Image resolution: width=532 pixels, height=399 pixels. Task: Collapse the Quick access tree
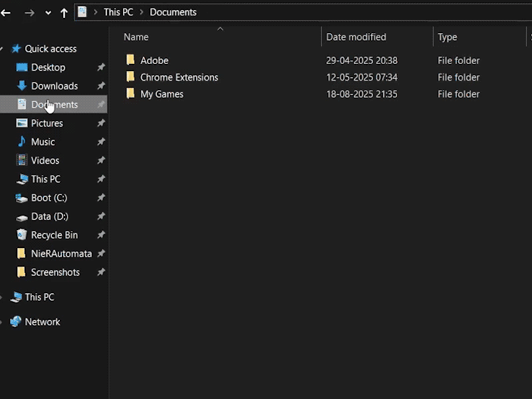pyautogui.click(x=3, y=49)
